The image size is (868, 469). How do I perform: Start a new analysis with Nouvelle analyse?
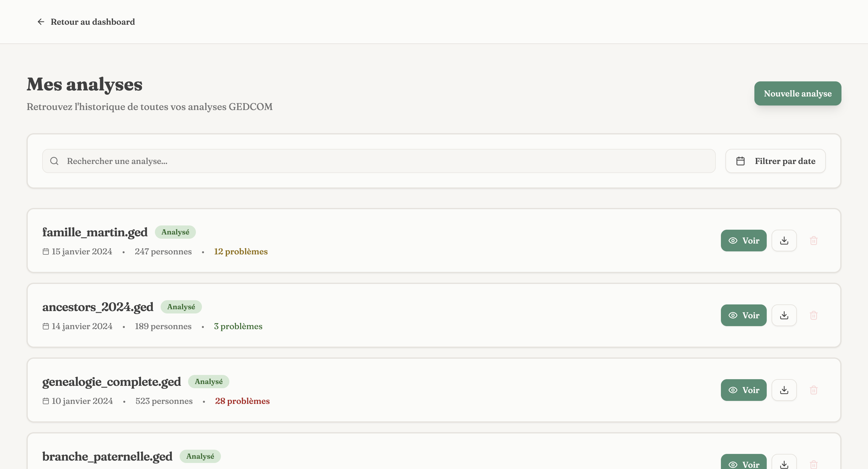point(797,93)
